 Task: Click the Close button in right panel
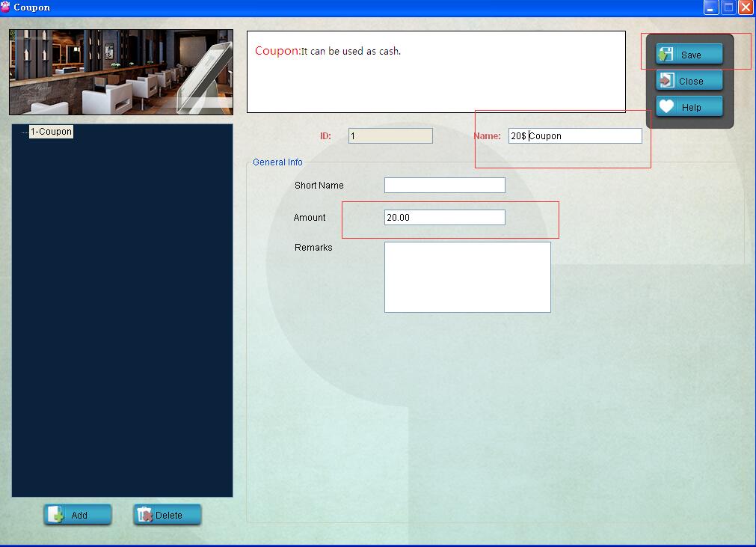click(x=689, y=81)
